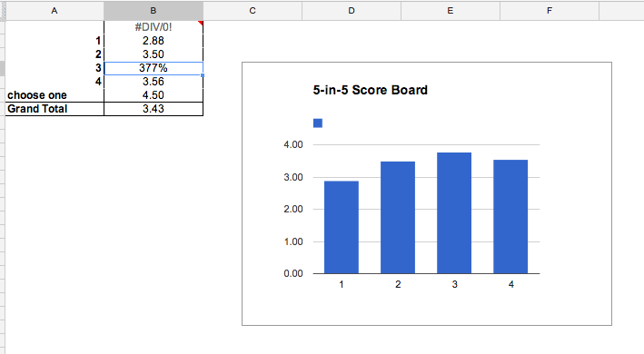Click the 4.00 y-axis label
The image size is (644, 354).
[293, 145]
